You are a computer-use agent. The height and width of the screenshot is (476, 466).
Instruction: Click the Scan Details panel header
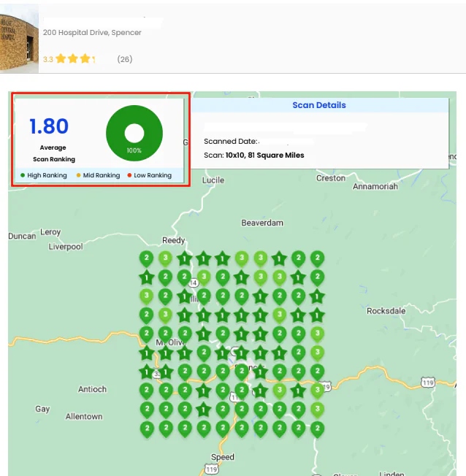coord(319,105)
